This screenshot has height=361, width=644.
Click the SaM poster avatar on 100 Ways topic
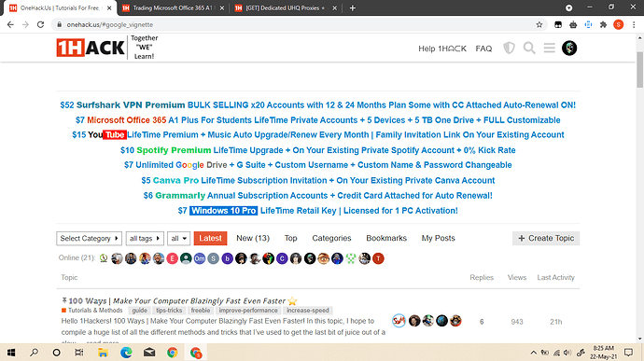click(x=399, y=321)
